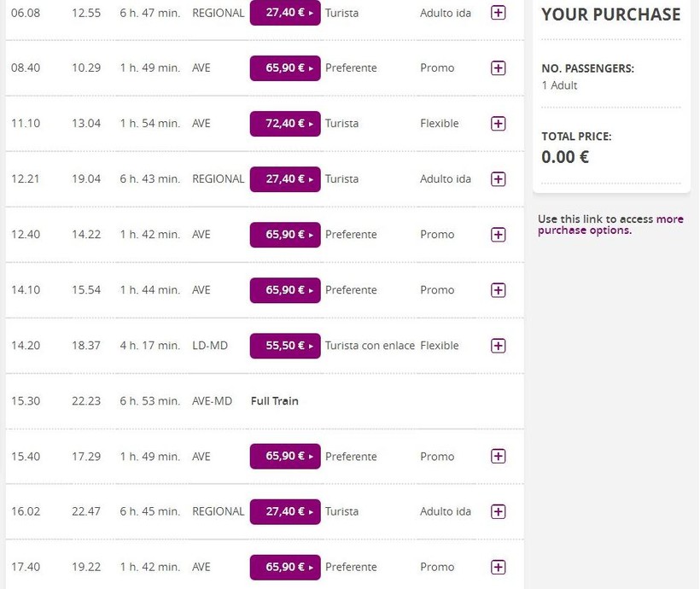Pick 55,50 € Turista con enlace fare
This screenshot has width=700, height=589.
pos(285,346)
